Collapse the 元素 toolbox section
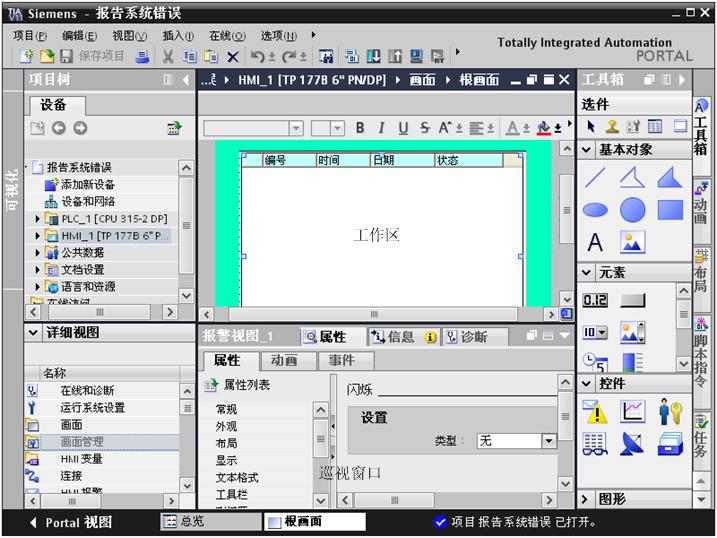The width and height of the screenshot is (717, 538). coord(586,272)
